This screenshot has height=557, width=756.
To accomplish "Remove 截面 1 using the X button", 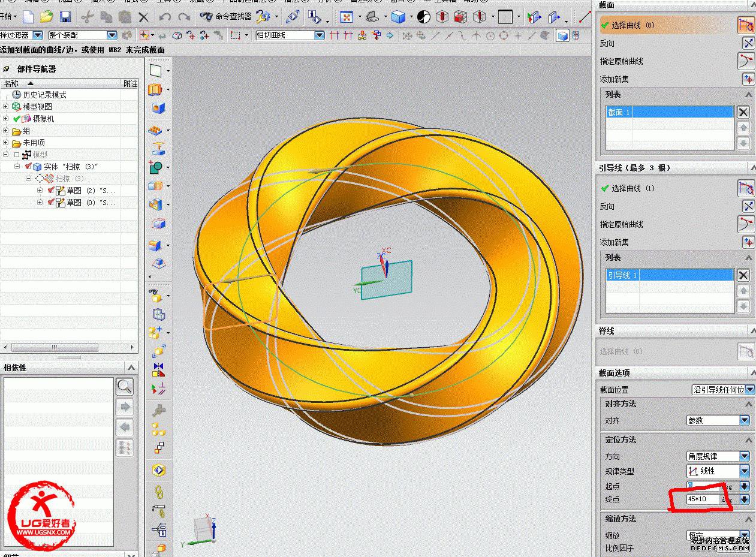I will click(743, 112).
